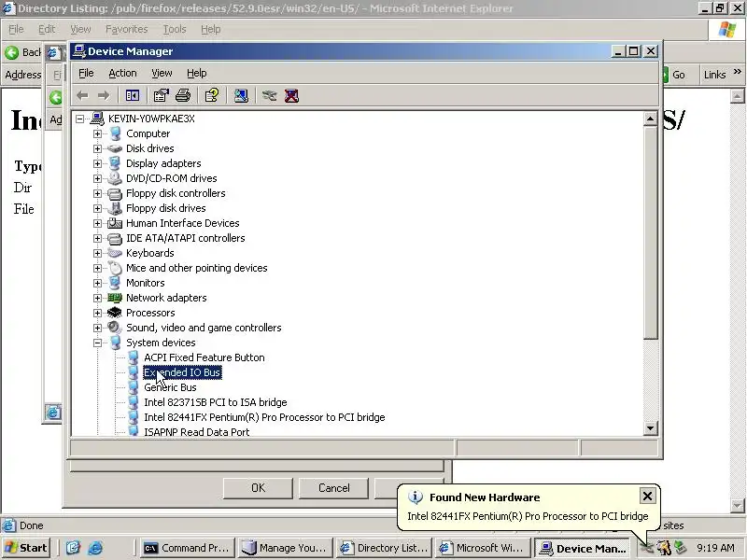
Task: Click the Start button
Action: [x=27, y=548]
